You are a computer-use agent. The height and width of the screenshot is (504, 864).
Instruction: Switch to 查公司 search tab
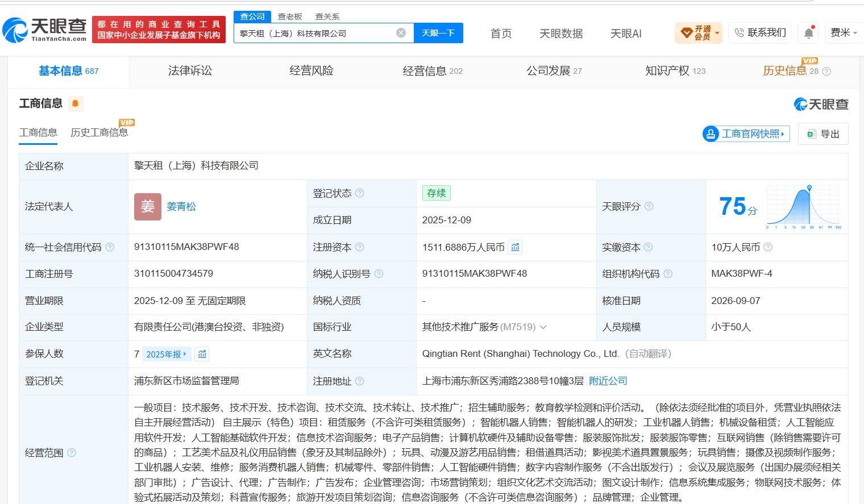[x=252, y=16]
